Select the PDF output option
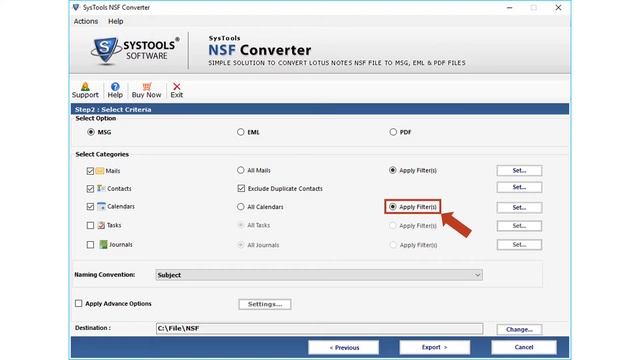This screenshot has height=360, width=640. click(x=393, y=132)
